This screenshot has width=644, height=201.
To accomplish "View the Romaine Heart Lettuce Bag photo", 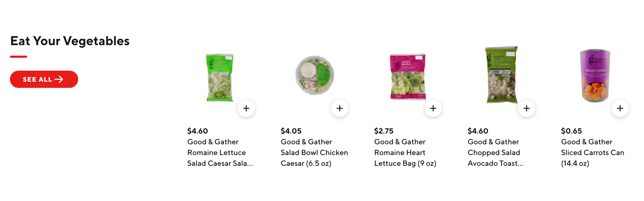I will [x=408, y=77].
